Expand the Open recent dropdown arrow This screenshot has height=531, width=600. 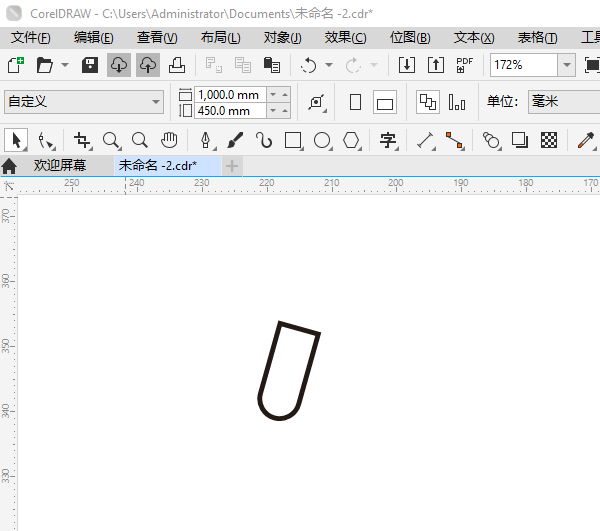tap(65, 65)
